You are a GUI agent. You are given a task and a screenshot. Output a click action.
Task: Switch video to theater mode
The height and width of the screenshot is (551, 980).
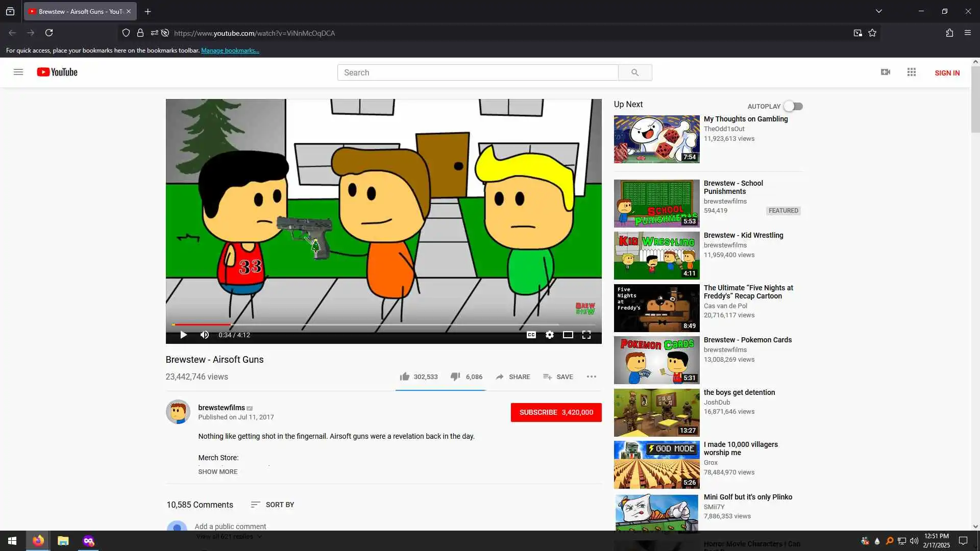[568, 335]
